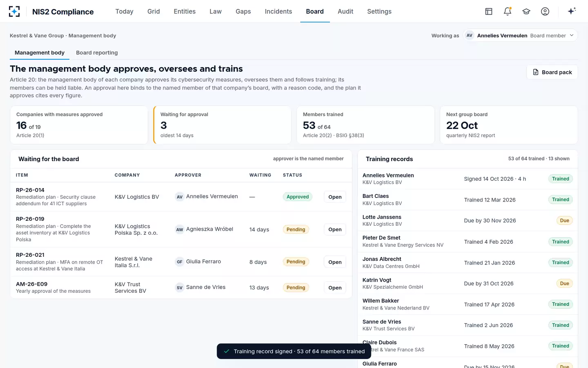Screen dimensions: 588x368
Task: Go to Incidents
Action: 278,11
